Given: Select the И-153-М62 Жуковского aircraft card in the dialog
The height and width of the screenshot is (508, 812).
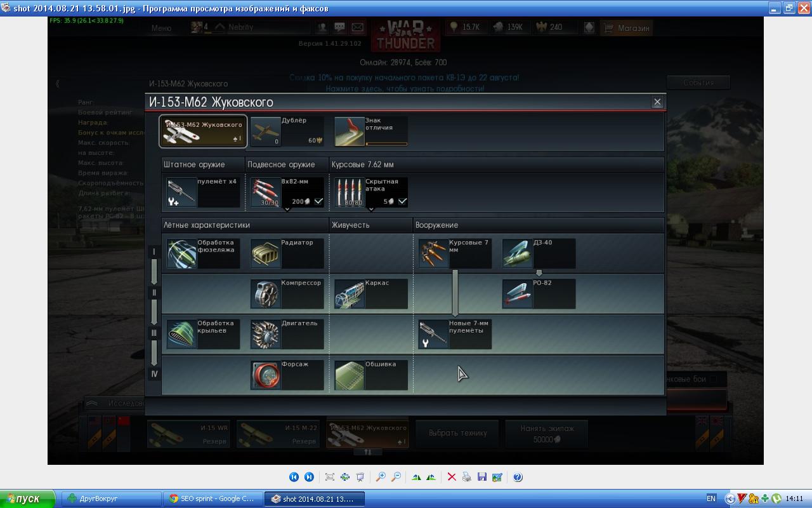Looking at the screenshot, I should 203,131.
